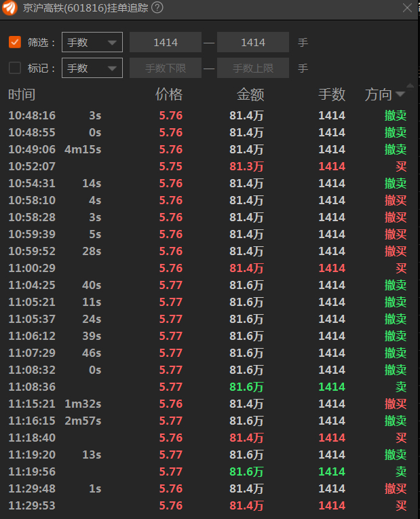Sort by the 时间 column header
The width and height of the screenshot is (420, 519).
coord(22,95)
